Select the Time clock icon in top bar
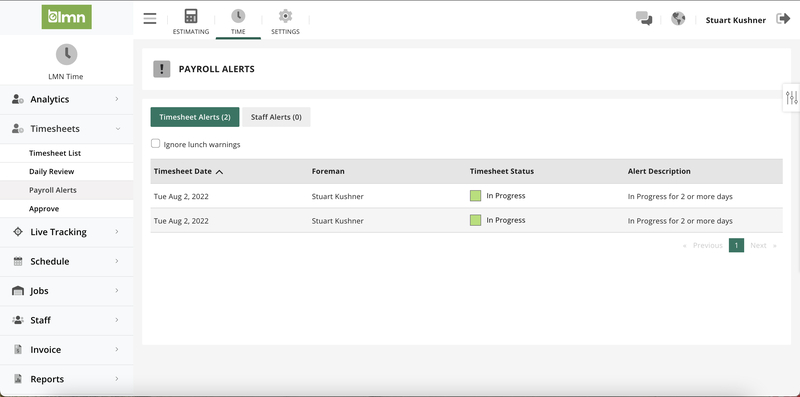Screen dimensions: 800x397 coord(238,16)
